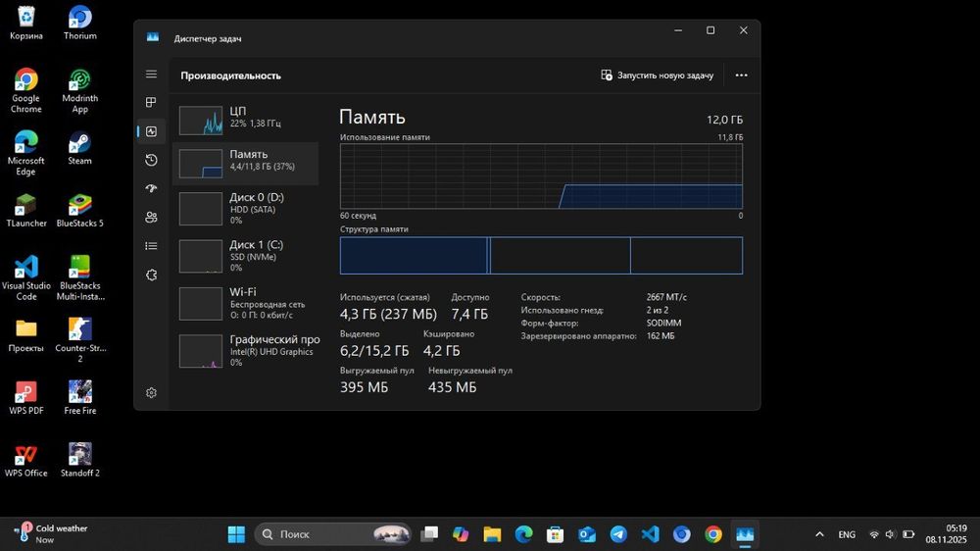Click the memory usage graph

pyautogui.click(x=541, y=176)
